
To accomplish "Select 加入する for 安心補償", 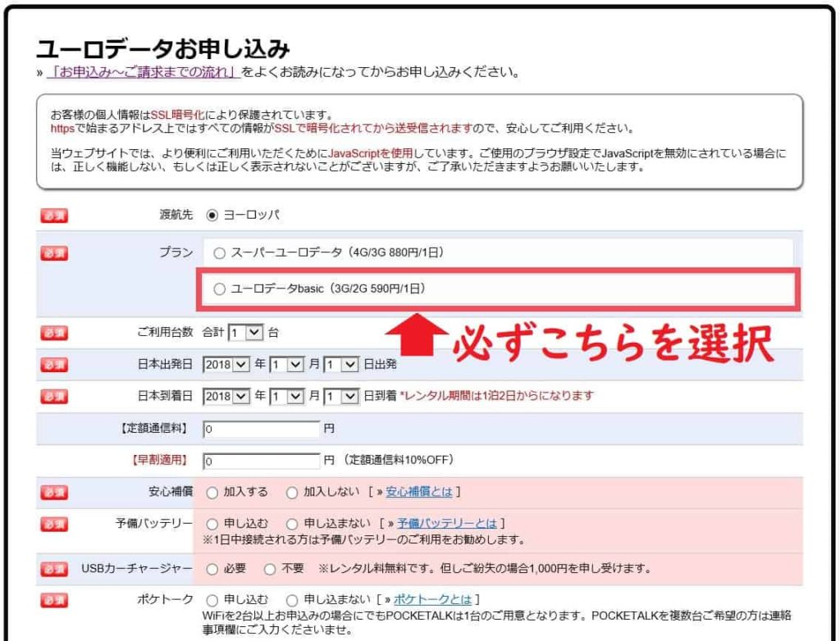I will (x=212, y=493).
